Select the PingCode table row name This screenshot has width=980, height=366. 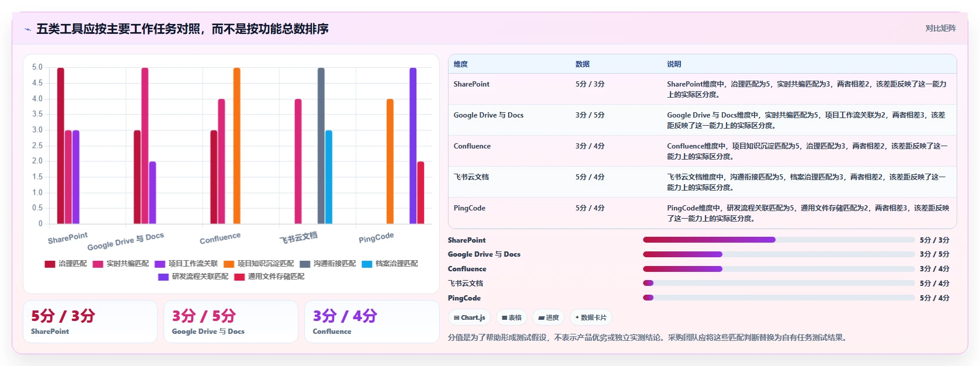click(x=470, y=208)
